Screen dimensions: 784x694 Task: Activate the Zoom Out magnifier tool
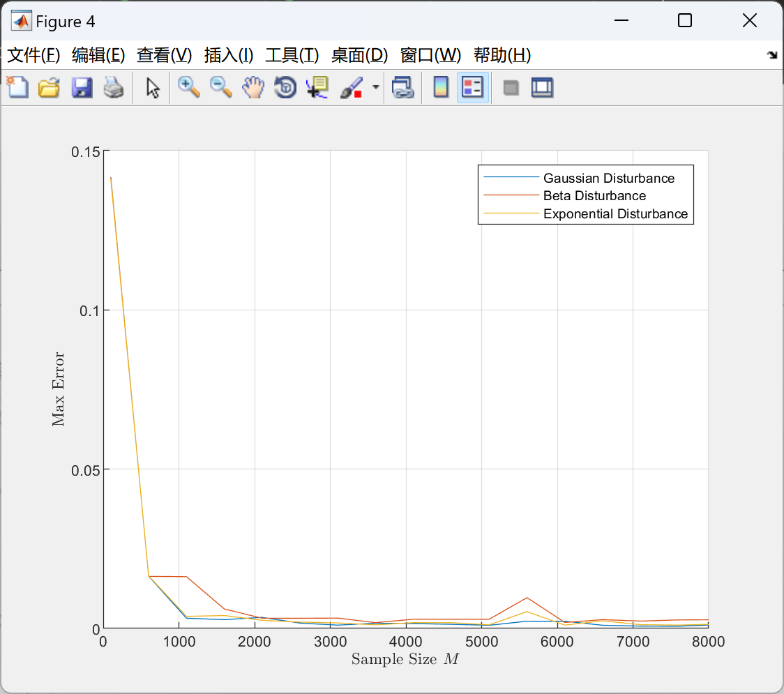[x=220, y=87]
